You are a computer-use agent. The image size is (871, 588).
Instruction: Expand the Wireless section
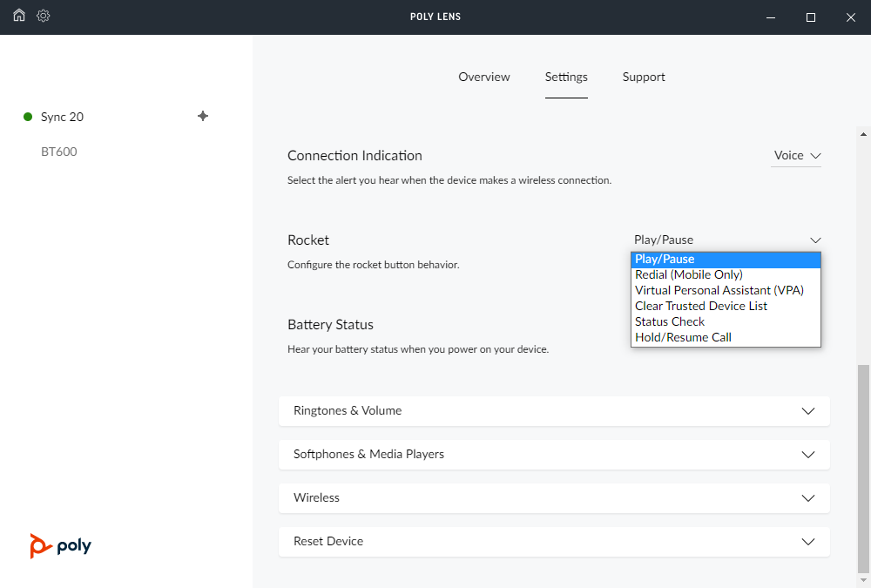(x=554, y=498)
